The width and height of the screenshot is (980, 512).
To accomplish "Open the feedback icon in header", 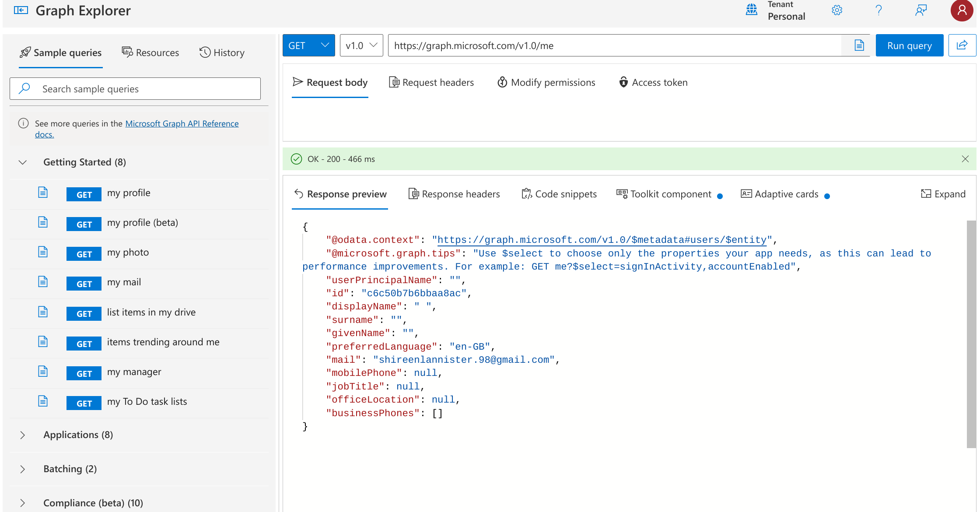I will (920, 10).
